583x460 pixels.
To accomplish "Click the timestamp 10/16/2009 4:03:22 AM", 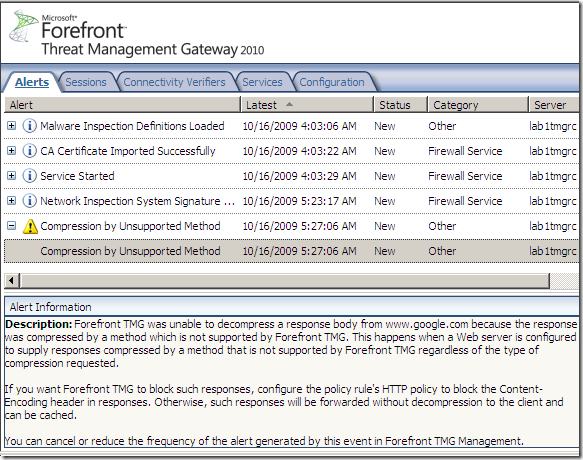I will click(x=299, y=151).
